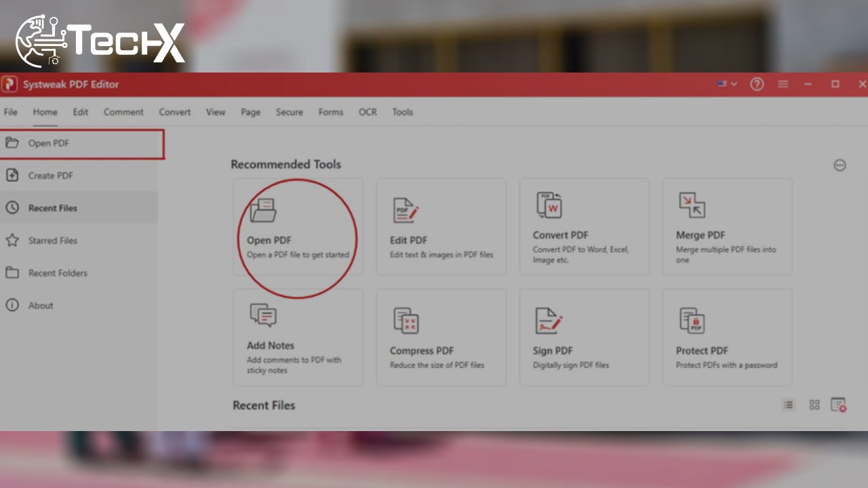Open the About section
868x488 pixels.
click(x=41, y=305)
